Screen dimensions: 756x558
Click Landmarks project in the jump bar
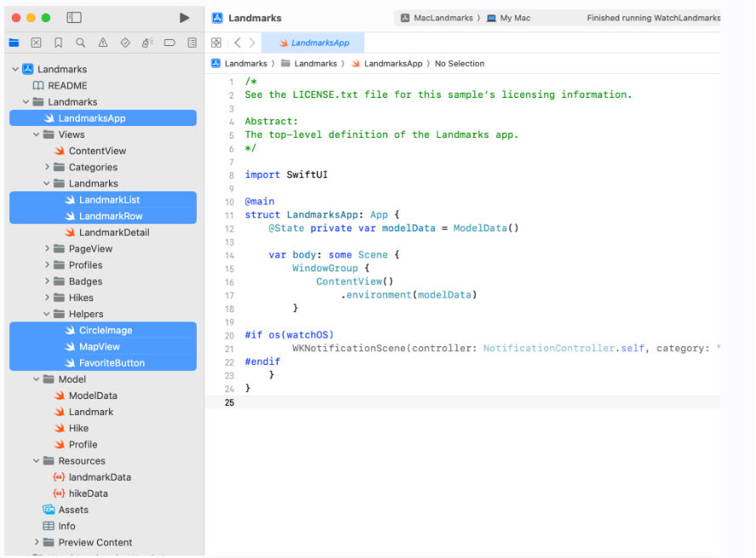(x=239, y=64)
